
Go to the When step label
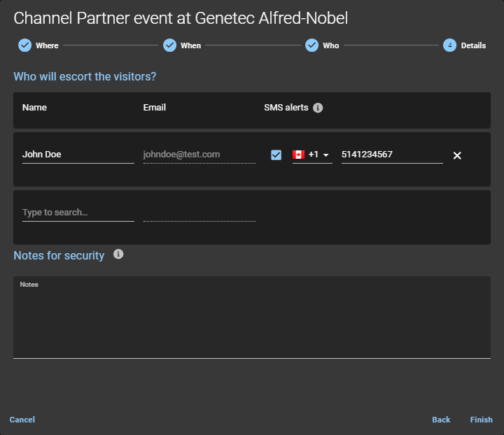pyautogui.click(x=190, y=45)
